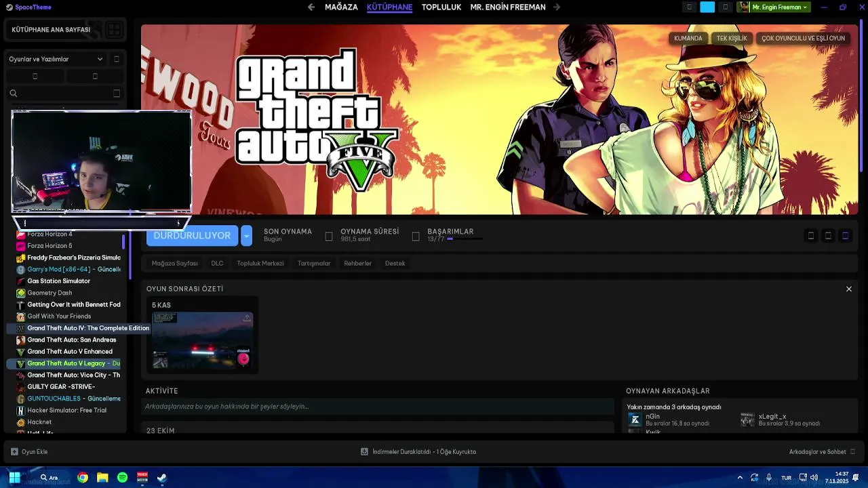Close the OYUN SONRASI ÖZETİ panel
868x488 pixels.
click(x=848, y=289)
